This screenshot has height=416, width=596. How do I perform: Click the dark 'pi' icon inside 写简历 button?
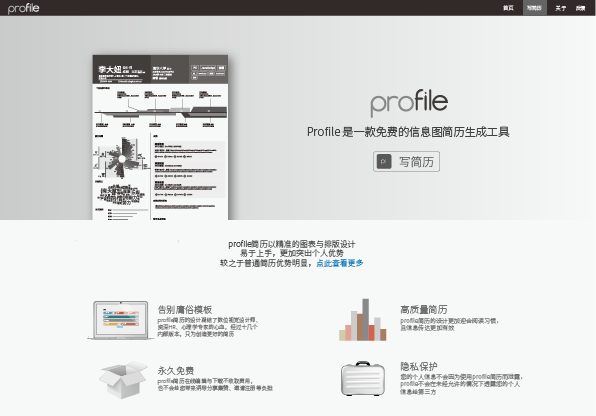[384, 162]
